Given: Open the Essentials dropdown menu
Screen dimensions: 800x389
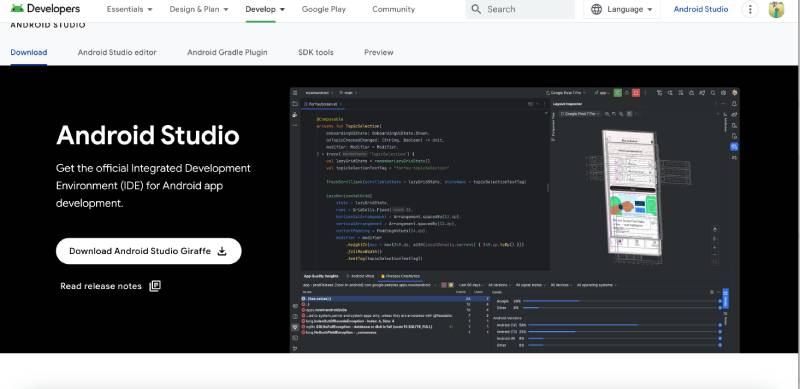Looking at the screenshot, I should 130,9.
